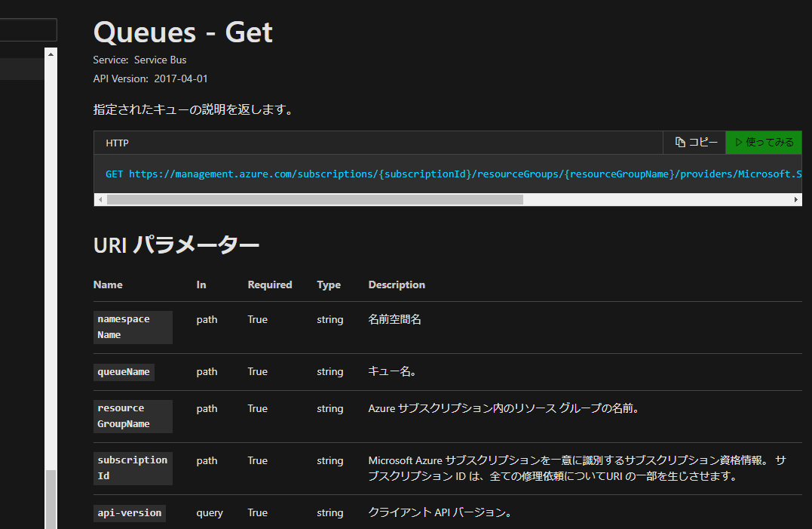
Task: Click the namespaceName parameter cell
Action: click(133, 328)
